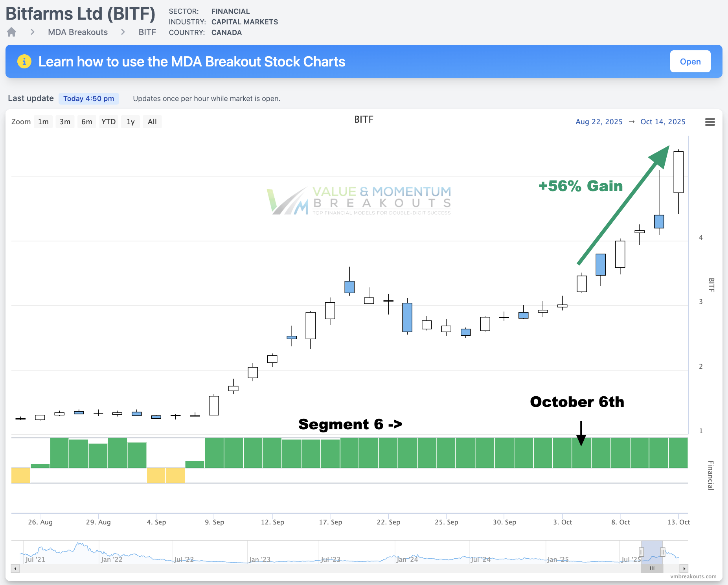The height and width of the screenshot is (585, 728).
Task: Select the BITF breadcrumb item
Action: (x=147, y=32)
